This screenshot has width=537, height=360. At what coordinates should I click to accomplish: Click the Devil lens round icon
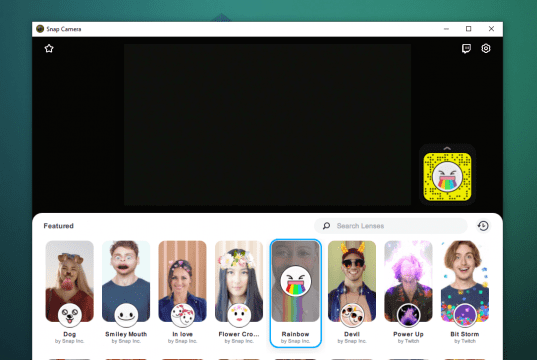click(x=352, y=315)
